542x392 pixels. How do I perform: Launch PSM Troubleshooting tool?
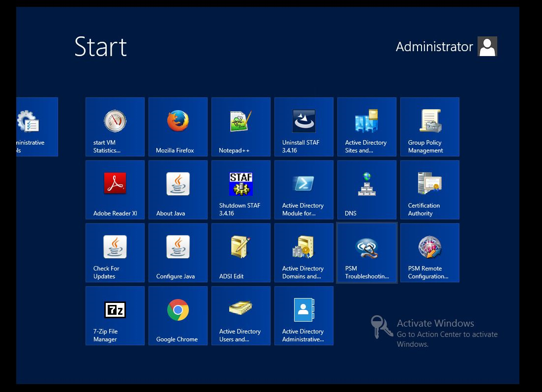coord(366,253)
